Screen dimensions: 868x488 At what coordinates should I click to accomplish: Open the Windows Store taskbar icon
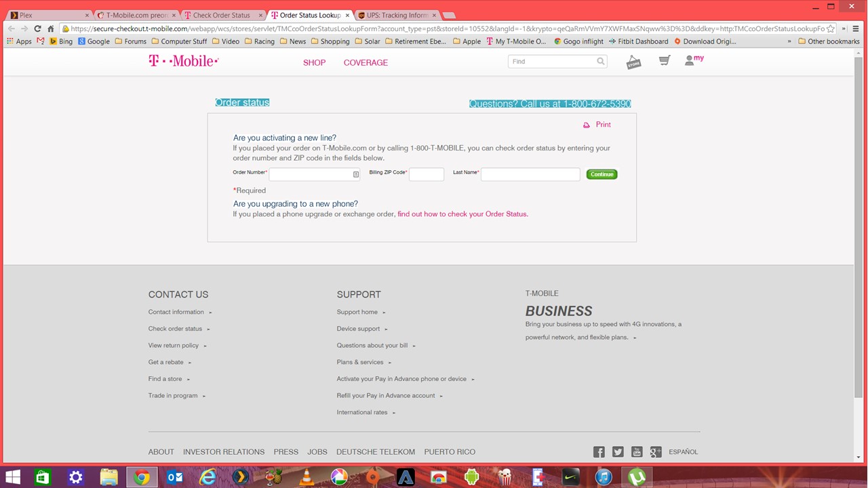(x=43, y=477)
